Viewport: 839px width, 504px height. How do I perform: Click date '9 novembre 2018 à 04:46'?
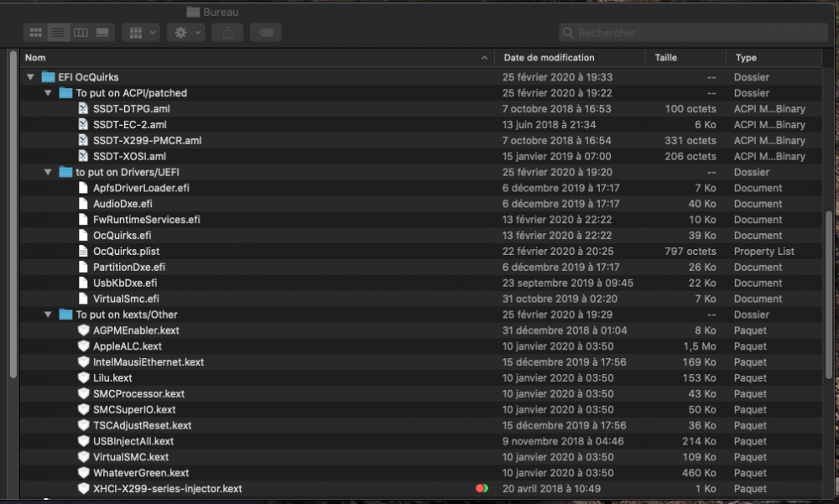click(562, 441)
